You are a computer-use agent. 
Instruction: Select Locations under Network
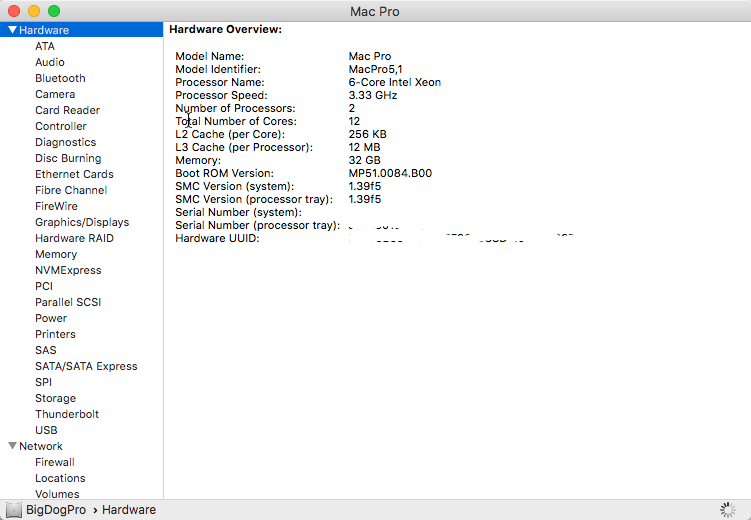tap(60, 478)
